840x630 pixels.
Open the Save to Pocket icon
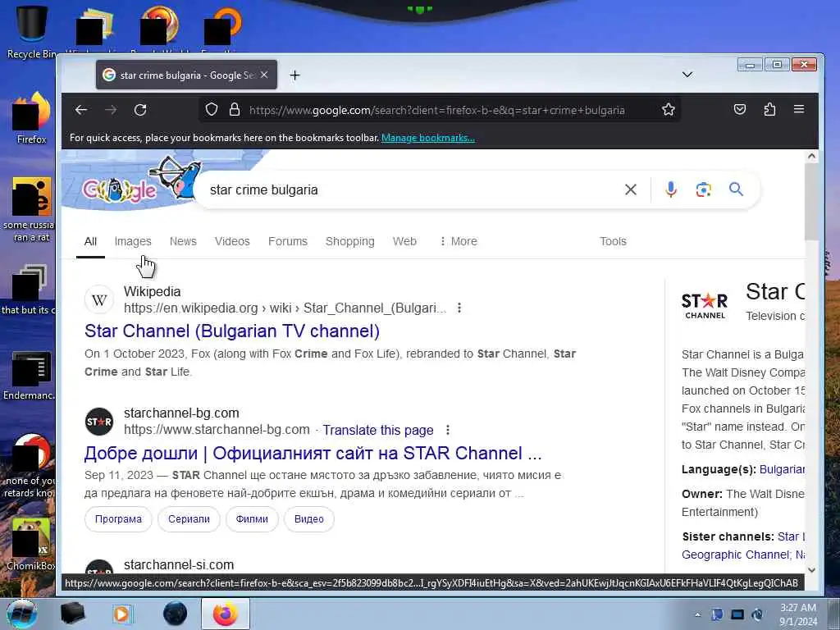click(x=740, y=109)
